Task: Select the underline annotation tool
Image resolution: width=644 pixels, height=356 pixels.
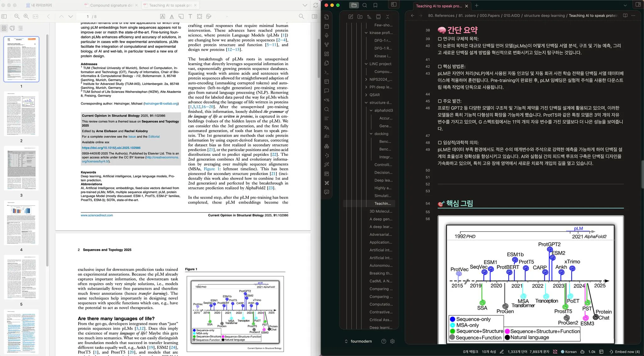Action: click(x=172, y=16)
